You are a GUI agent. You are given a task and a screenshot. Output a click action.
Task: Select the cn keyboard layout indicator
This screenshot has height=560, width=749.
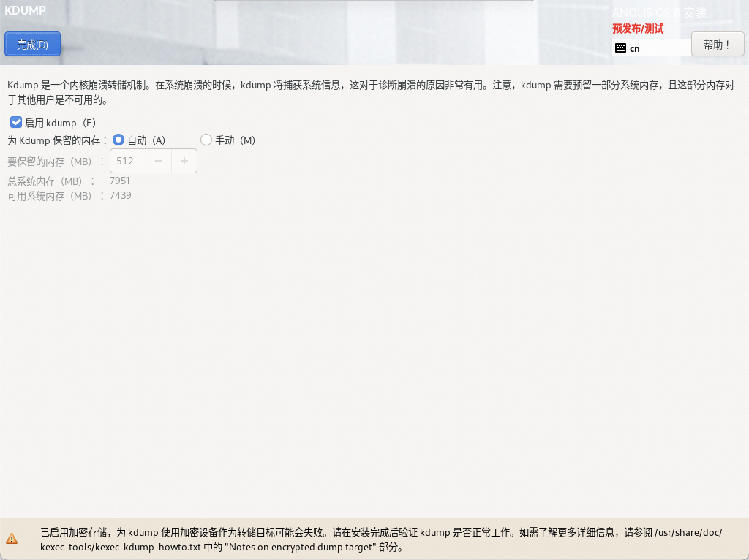pos(635,48)
